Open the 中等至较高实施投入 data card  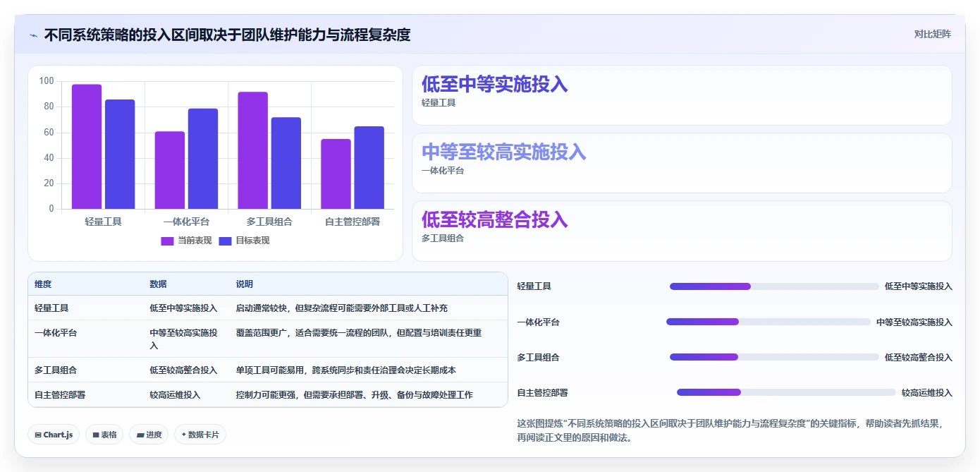(x=682, y=163)
